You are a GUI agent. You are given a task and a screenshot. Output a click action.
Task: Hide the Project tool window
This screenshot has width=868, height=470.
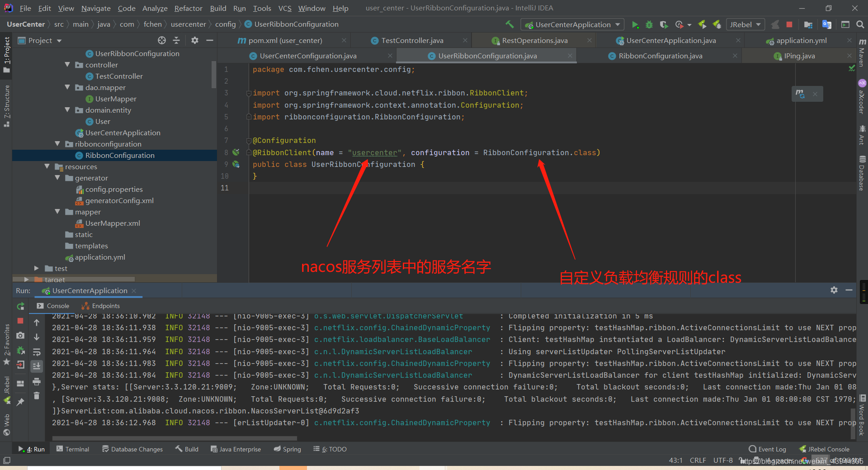(209, 40)
